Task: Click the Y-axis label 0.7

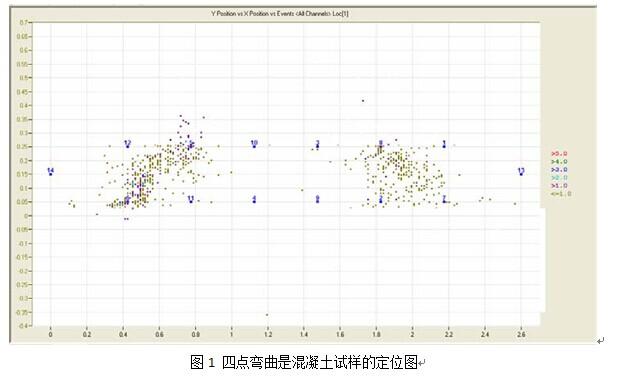Action: click(x=24, y=22)
